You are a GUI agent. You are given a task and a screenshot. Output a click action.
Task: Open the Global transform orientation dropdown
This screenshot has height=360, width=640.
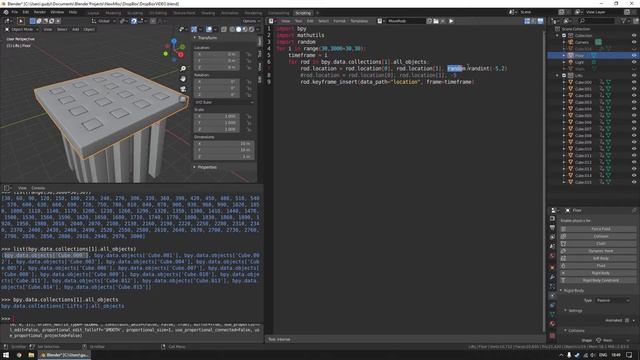pos(104,21)
